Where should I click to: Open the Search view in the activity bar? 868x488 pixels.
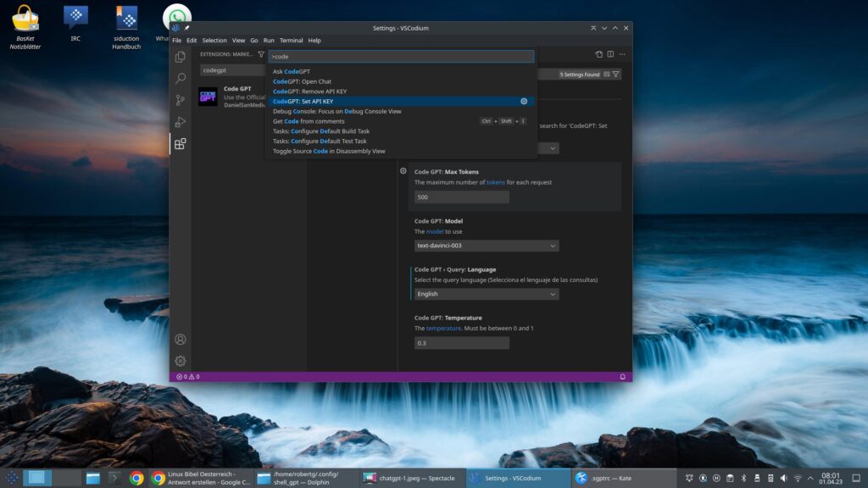click(180, 79)
